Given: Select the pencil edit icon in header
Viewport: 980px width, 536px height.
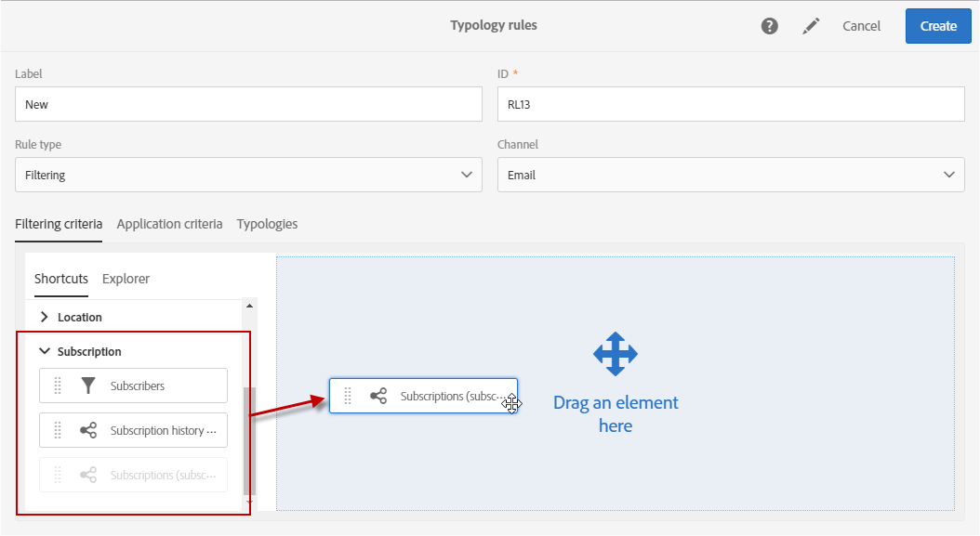Looking at the screenshot, I should [x=810, y=25].
